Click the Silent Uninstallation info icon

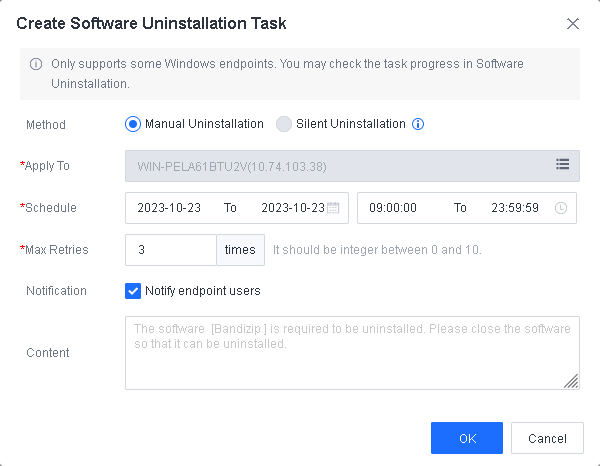419,125
